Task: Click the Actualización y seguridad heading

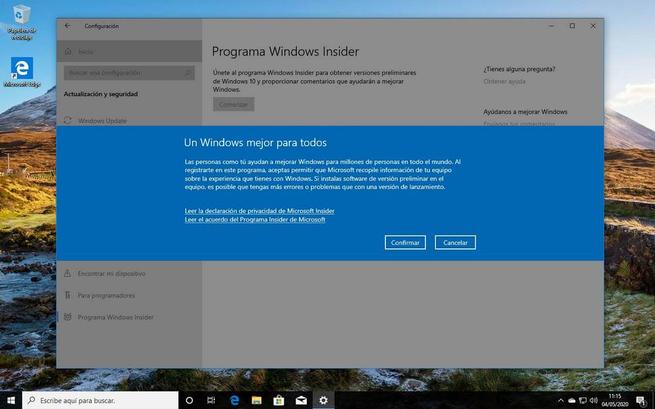Action: coord(101,94)
